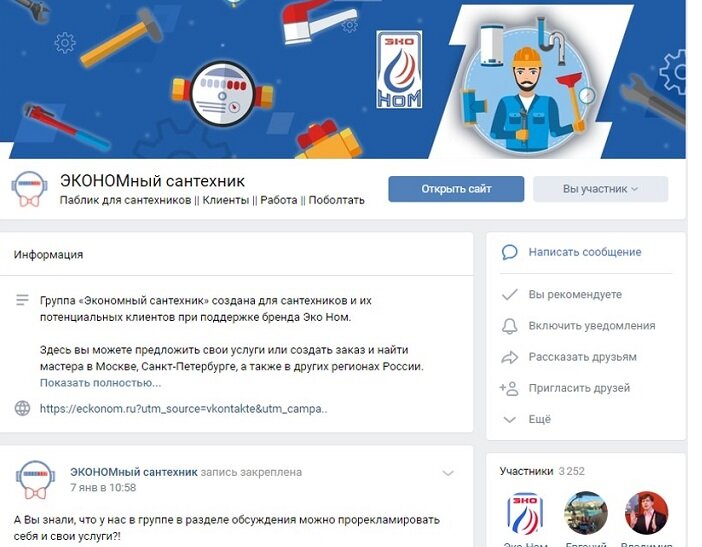This screenshot has height=547, width=702.
Task: Open the Эко Ном member avatar
Action: click(x=525, y=513)
